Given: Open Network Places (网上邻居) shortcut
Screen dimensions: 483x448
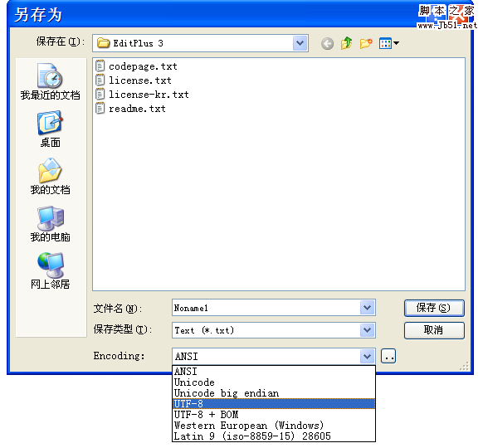Looking at the screenshot, I should coord(51,271).
